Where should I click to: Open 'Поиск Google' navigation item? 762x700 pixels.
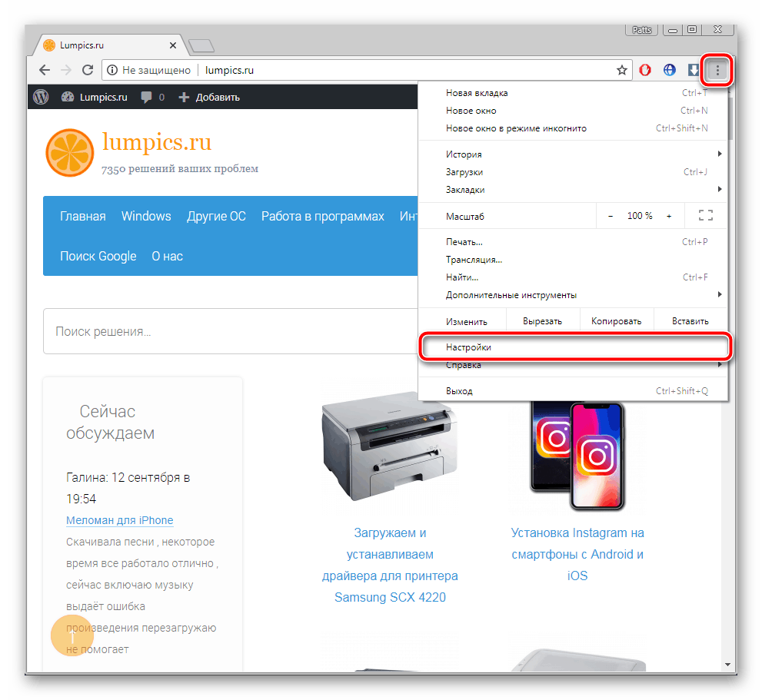coord(98,256)
